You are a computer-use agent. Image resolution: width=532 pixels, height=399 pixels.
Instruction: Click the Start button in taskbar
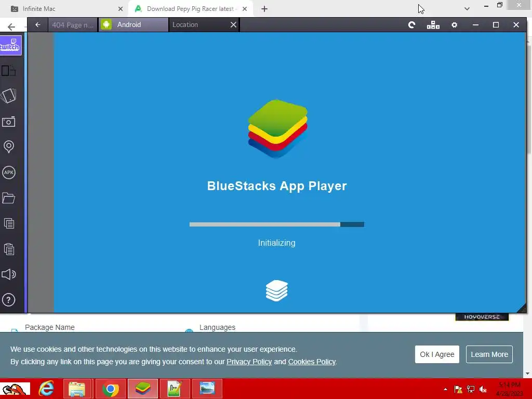tap(15, 389)
